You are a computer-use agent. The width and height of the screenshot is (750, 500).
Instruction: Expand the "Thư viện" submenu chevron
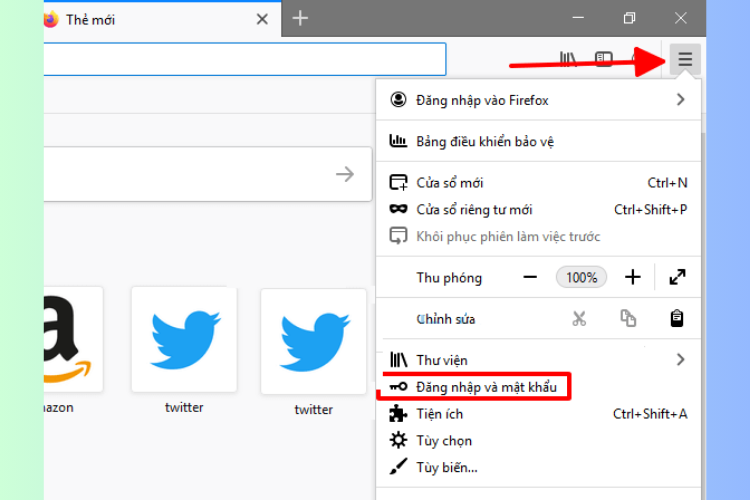pos(680,360)
